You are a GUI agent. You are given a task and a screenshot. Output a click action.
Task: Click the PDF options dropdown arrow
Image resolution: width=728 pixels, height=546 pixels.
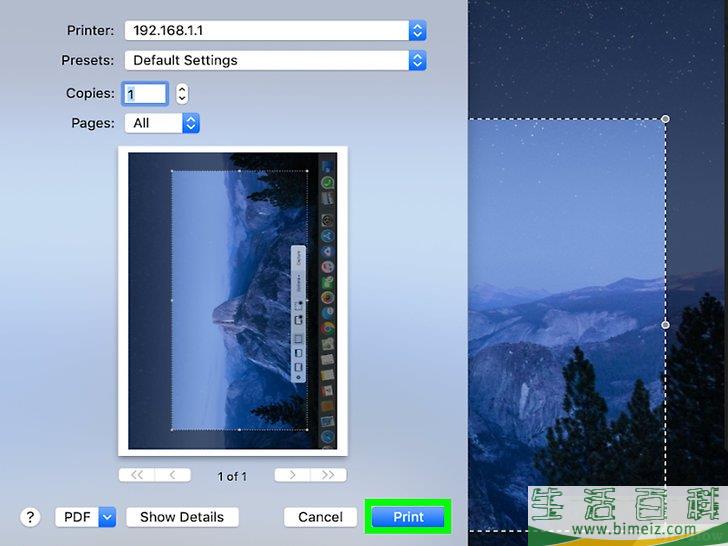click(107, 517)
